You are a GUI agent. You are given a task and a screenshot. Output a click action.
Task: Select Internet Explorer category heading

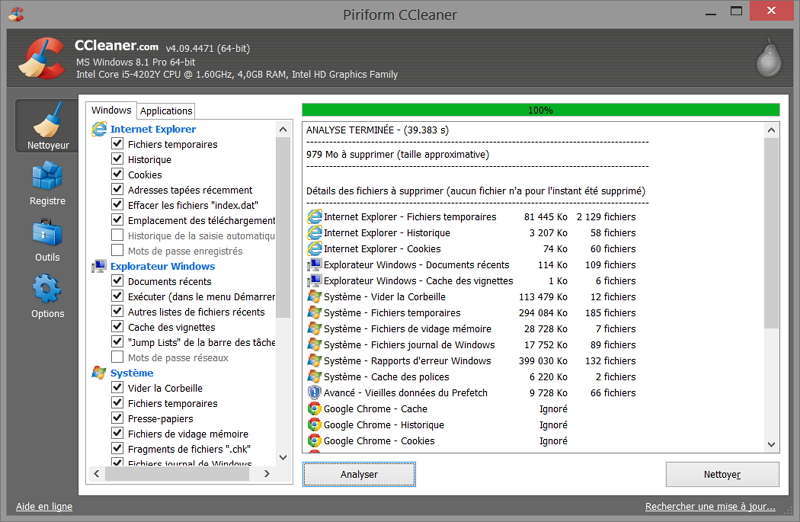tap(153, 129)
